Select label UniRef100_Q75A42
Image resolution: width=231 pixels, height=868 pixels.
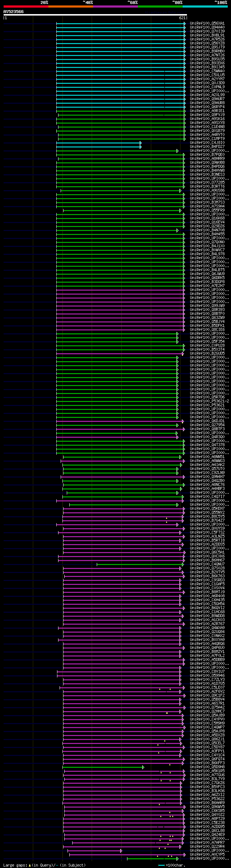[207, 707]
